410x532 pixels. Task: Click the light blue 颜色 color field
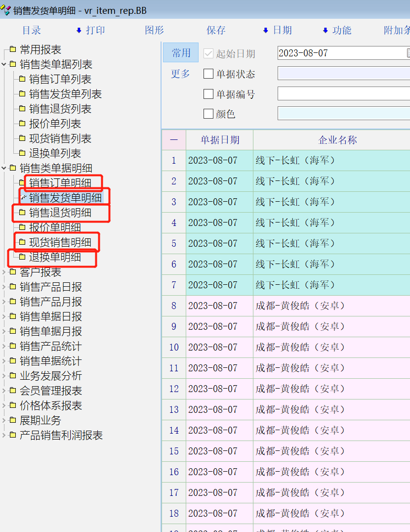tap(343, 114)
